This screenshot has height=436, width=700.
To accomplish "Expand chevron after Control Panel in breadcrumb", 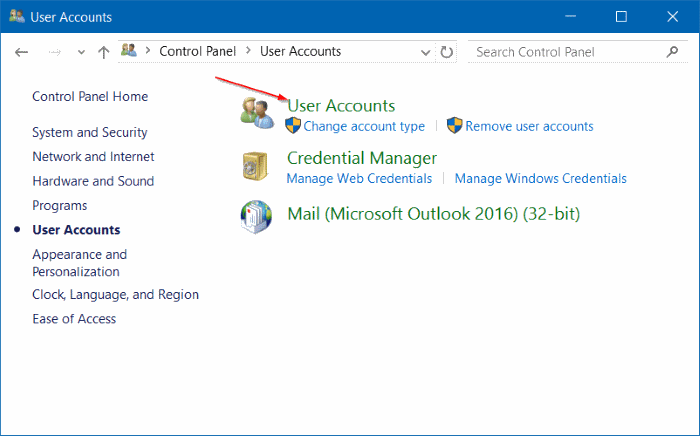I will coord(248,51).
